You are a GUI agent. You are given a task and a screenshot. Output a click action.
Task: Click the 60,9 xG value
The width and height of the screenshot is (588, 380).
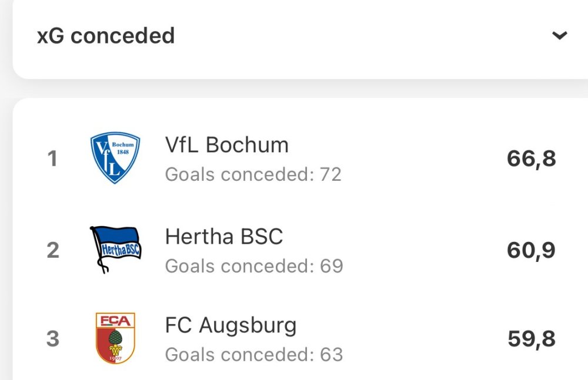click(x=531, y=250)
